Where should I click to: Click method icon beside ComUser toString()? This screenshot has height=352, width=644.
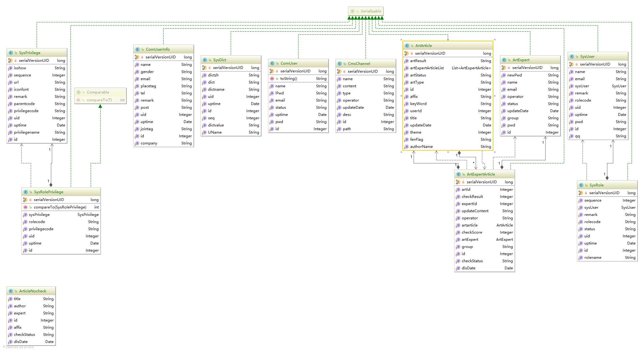[x=272, y=79]
